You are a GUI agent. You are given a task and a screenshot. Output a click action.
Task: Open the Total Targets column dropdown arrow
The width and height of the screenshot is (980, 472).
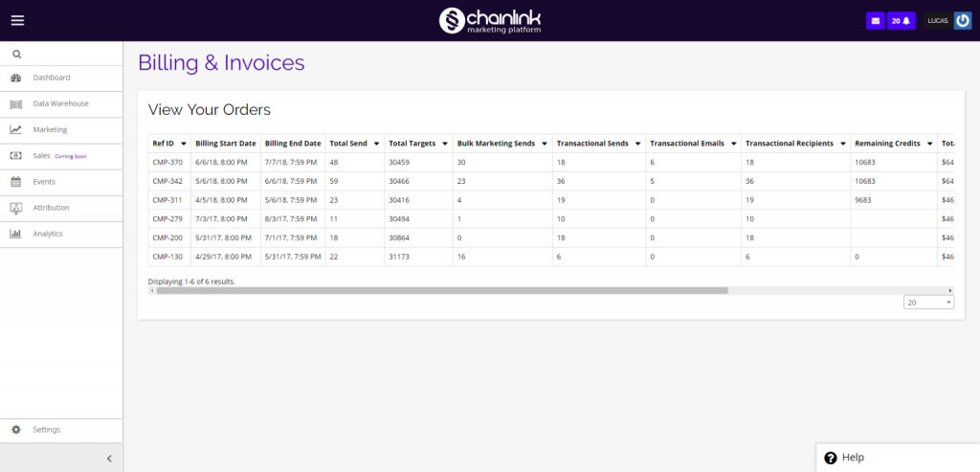pyautogui.click(x=444, y=144)
